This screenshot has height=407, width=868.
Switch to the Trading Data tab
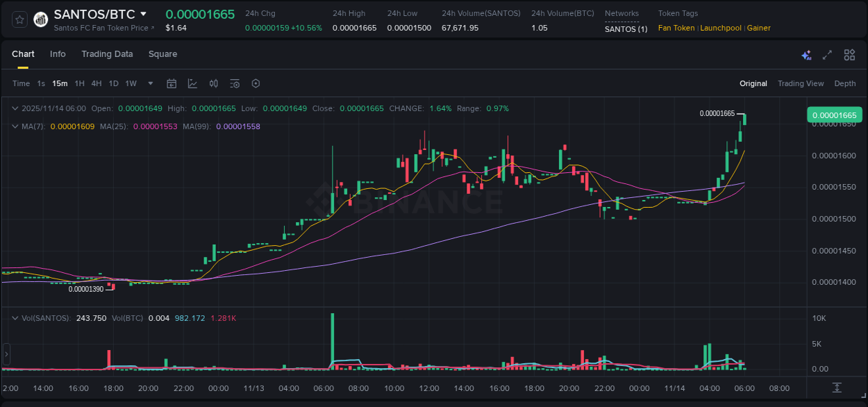coord(107,54)
